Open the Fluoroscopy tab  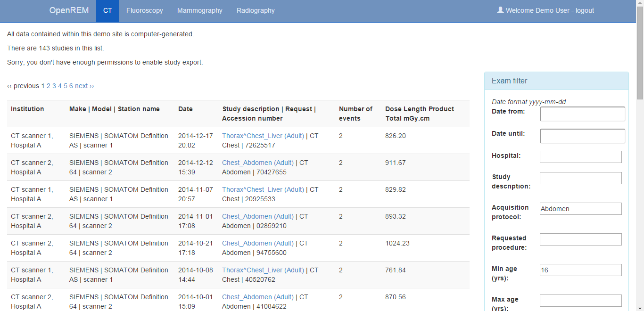(144, 11)
